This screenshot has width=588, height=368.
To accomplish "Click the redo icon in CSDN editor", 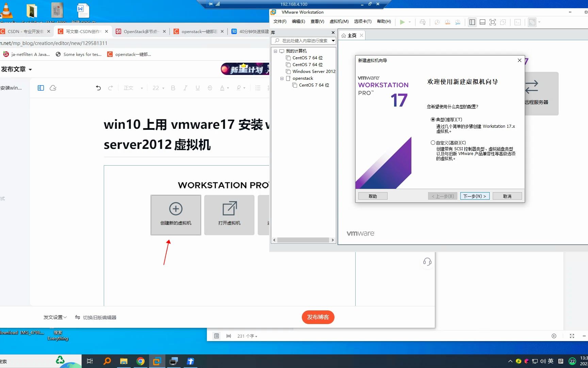I will point(111,88).
